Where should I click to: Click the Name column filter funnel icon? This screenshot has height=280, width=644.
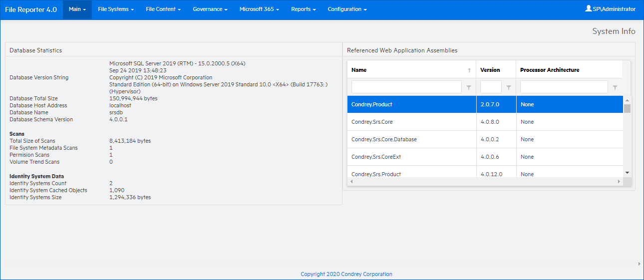[468, 87]
